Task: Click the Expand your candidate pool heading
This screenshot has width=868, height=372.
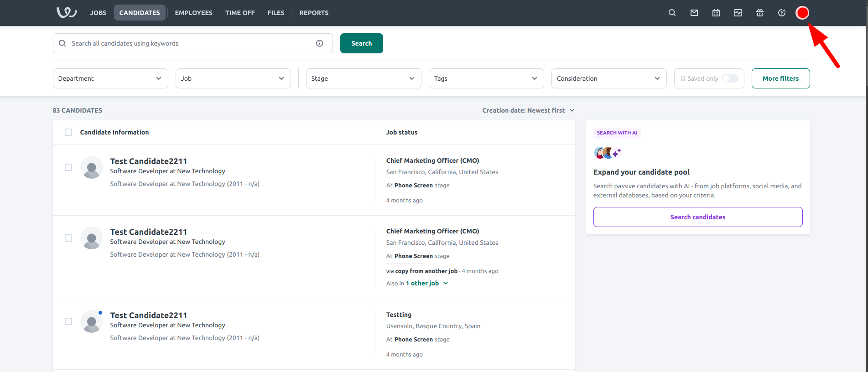Action: pos(641,172)
